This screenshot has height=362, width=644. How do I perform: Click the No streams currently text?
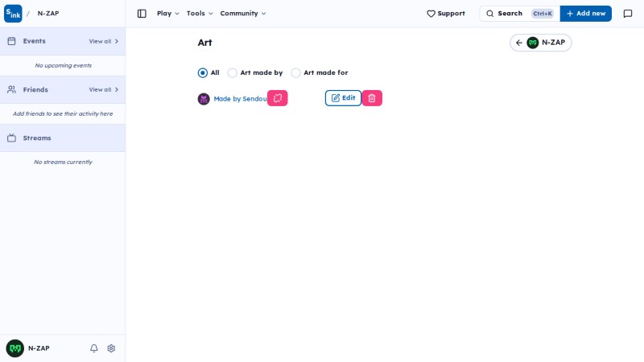point(64,162)
